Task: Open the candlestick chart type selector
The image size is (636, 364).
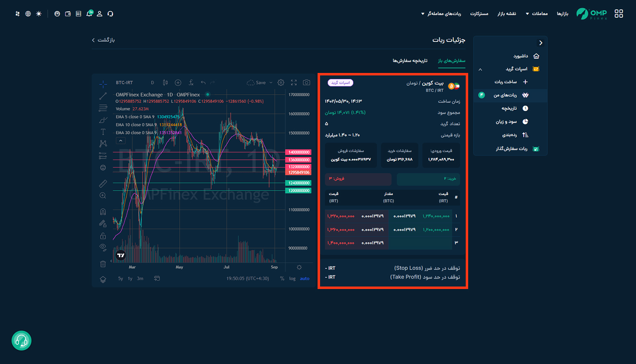Action: pyautogui.click(x=165, y=82)
